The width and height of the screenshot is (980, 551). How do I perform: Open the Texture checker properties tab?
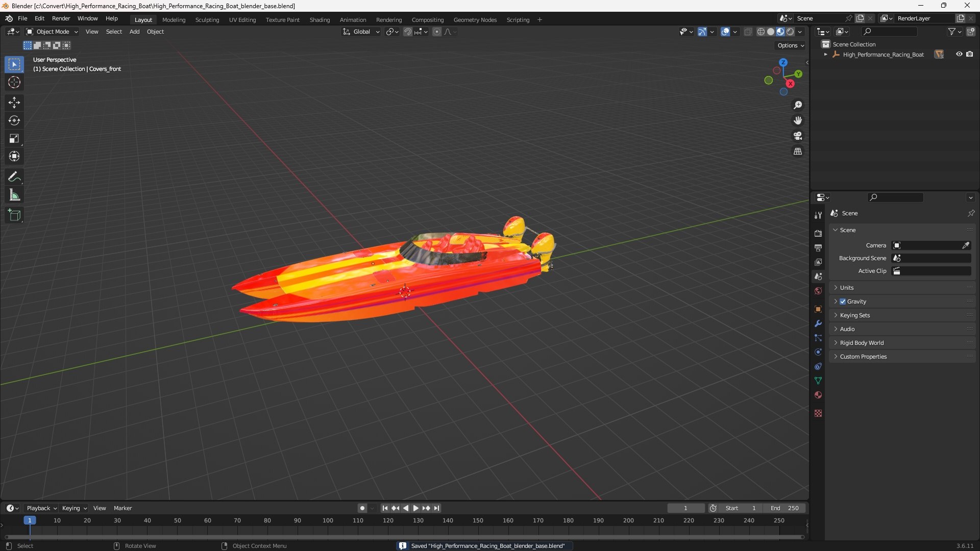tap(818, 413)
